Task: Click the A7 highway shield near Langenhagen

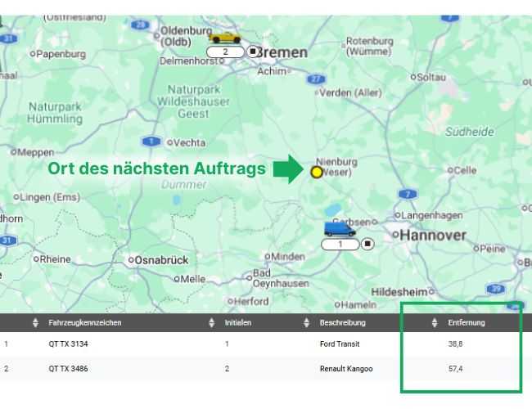Action: tap(408, 195)
